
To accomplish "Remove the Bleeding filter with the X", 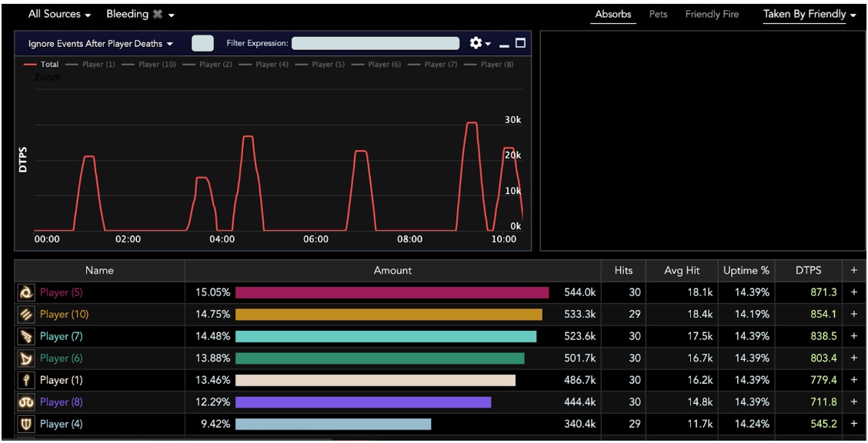I will (158, 15).
